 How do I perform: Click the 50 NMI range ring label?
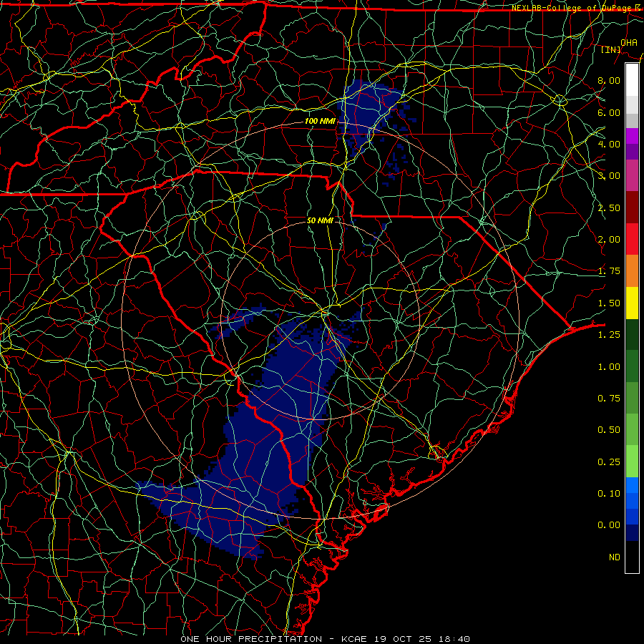click(x=320, y=220)
